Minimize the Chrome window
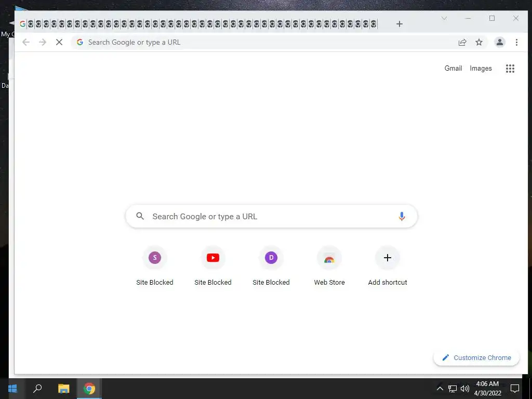 468,18
